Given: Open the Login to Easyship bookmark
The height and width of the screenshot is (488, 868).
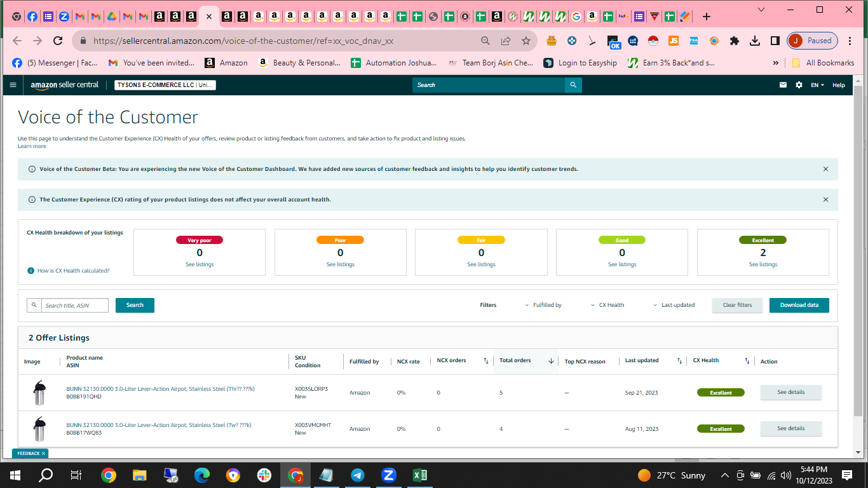Looking at the screenshot, I should (580, 63).
